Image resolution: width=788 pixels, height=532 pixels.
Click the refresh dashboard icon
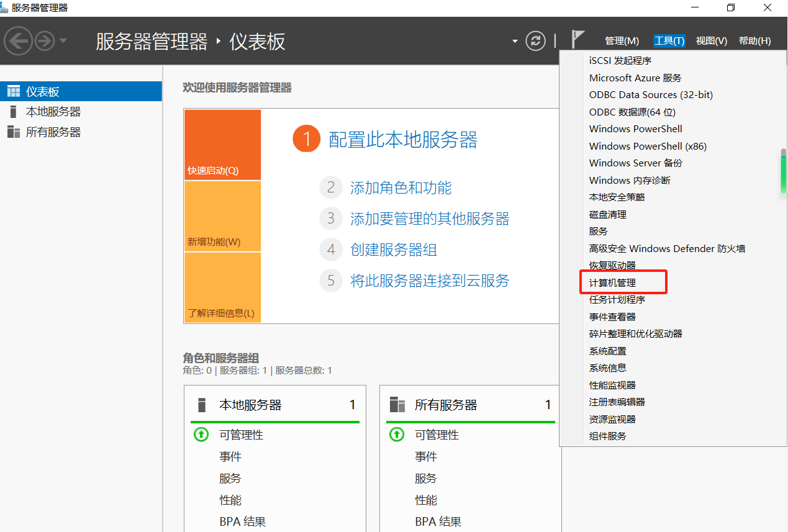[x=535, y=41]
